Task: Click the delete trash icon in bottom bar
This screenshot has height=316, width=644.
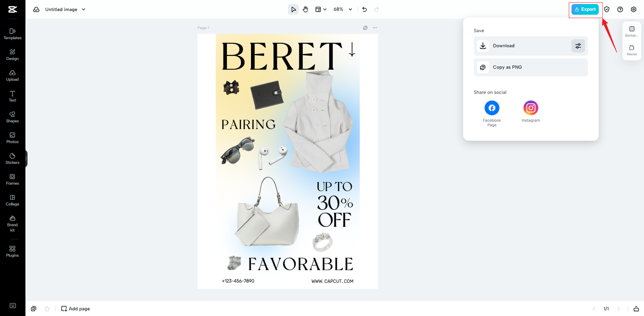Action: (x=47, y=308)
